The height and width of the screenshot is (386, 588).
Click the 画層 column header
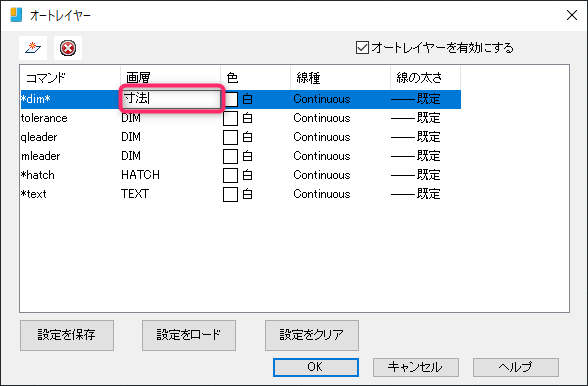click(x=170, y=78)
